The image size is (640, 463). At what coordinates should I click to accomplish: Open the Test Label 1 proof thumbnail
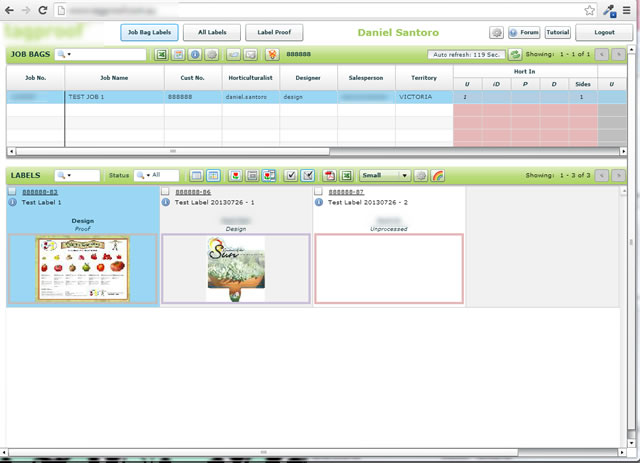pyautogui.click(x=82, y=269)
